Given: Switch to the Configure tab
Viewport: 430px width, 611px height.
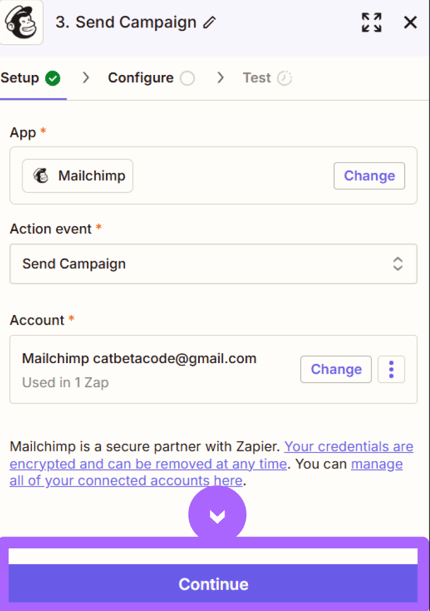Looking at the screenshot, I should click(x=151, y=78).
